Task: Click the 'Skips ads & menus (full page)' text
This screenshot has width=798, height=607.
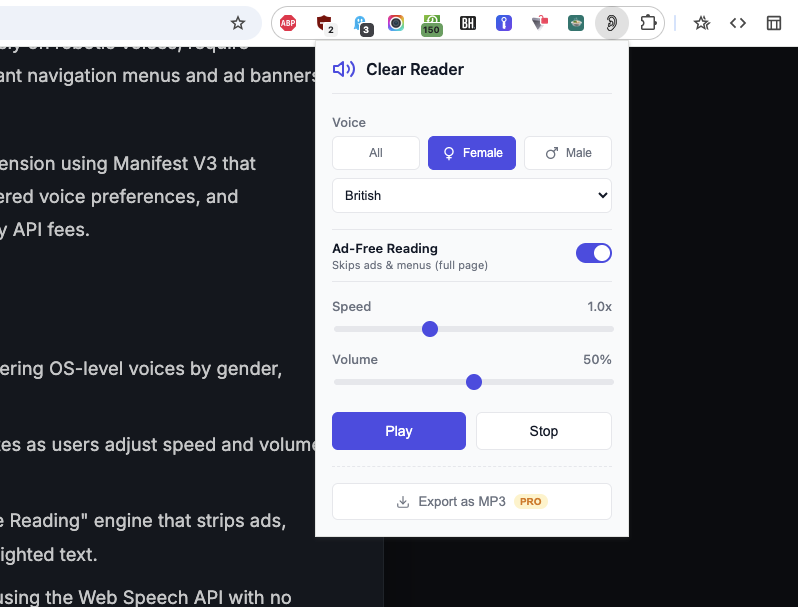Action: click(410, 266)
